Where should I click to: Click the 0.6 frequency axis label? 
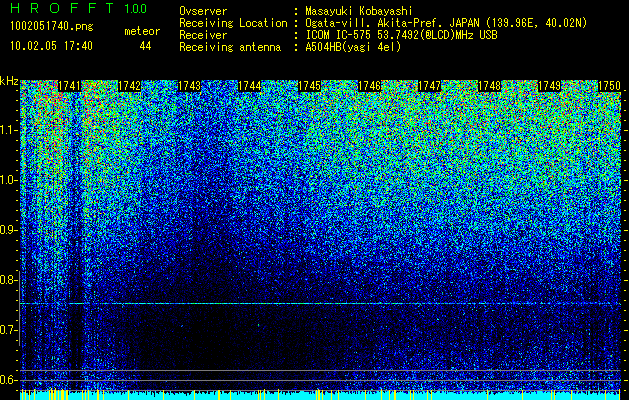tap(8, 380)
